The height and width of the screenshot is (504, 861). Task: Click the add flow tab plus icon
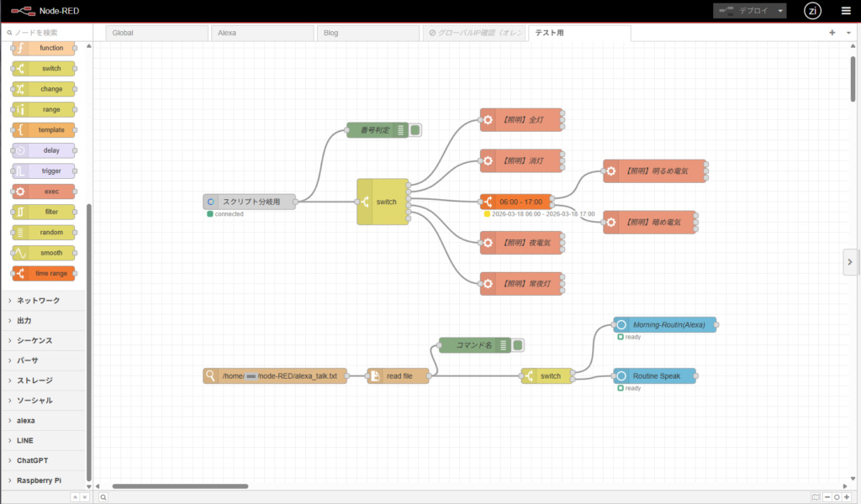click(832, 33)
